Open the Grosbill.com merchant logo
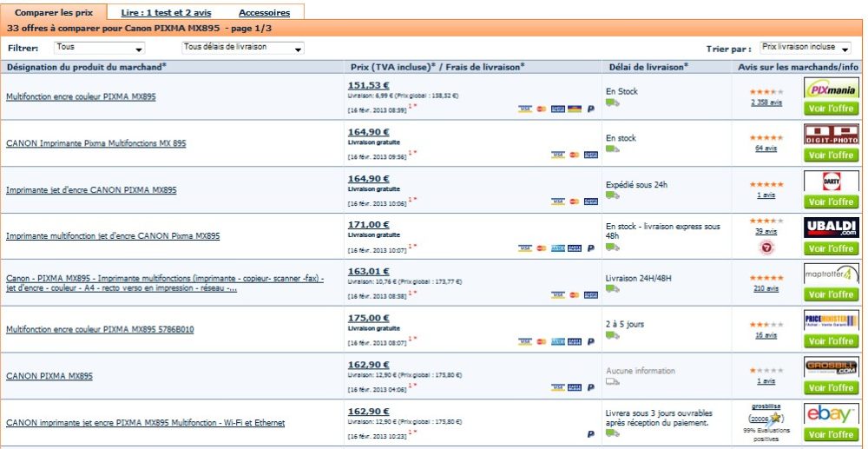This screenshot has height=449, width=868. (x=831, y=367)
